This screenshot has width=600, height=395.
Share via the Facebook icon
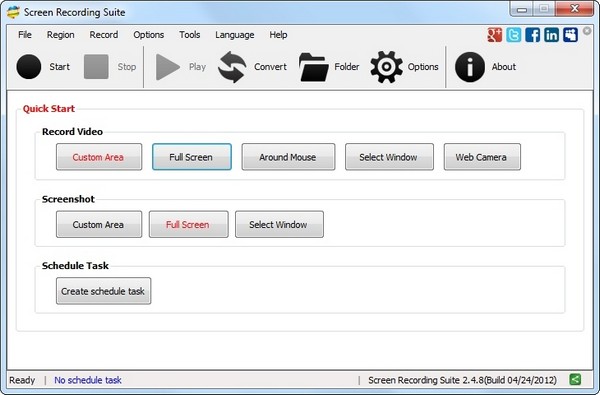[532, 35]
